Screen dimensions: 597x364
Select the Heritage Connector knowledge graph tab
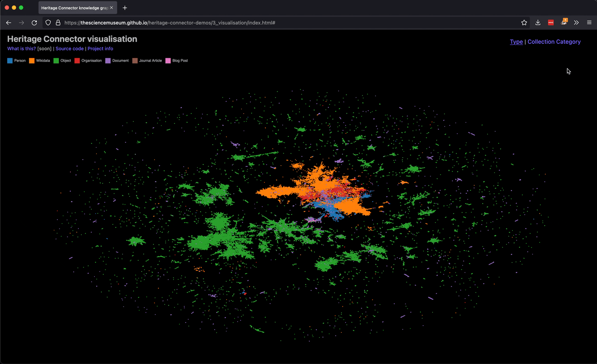click(77, 8)
